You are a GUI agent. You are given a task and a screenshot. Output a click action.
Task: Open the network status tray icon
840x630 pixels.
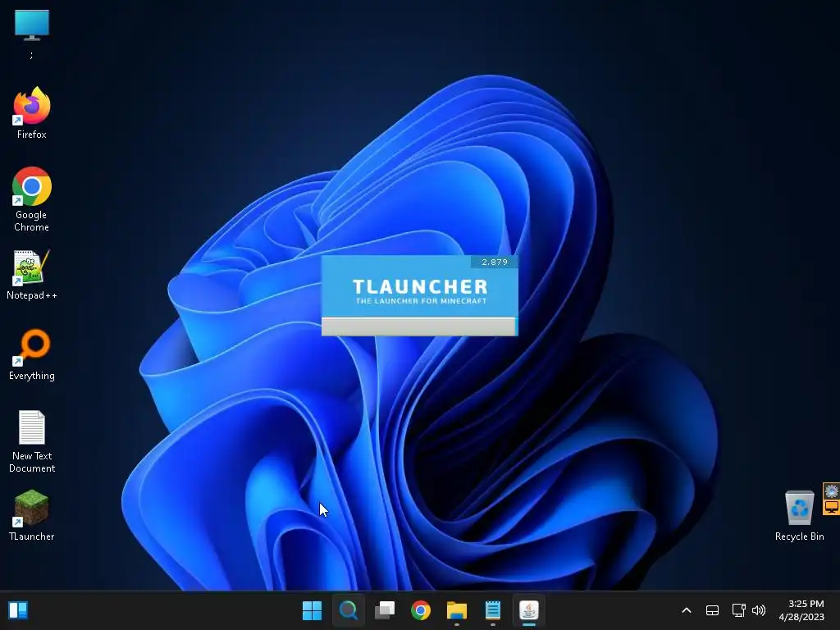(x=738, y=610)
